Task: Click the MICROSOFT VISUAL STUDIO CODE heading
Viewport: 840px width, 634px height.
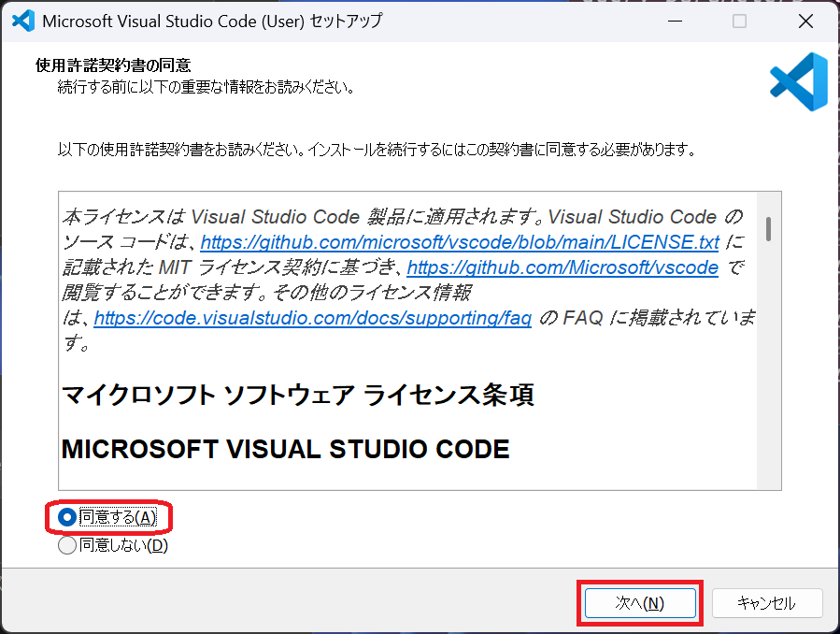Action: pyautogui.click(x=285, y=449)
